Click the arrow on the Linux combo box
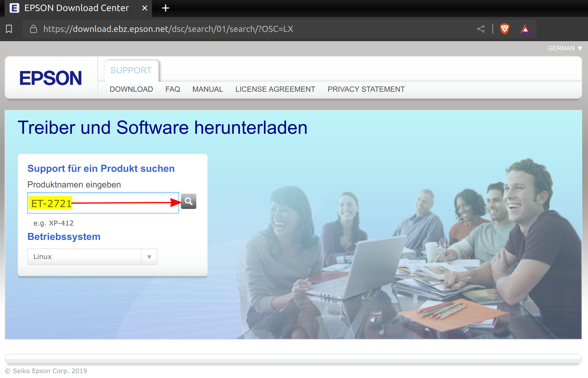This screenshot has width=588, height=378. pyautogui.click(x=149, y=257)
